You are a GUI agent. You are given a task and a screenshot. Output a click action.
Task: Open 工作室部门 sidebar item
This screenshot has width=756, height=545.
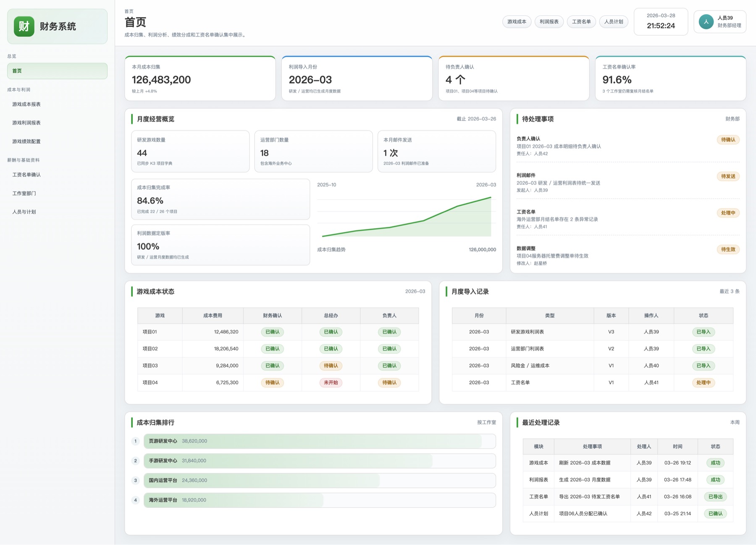click(x=24, y=194)
